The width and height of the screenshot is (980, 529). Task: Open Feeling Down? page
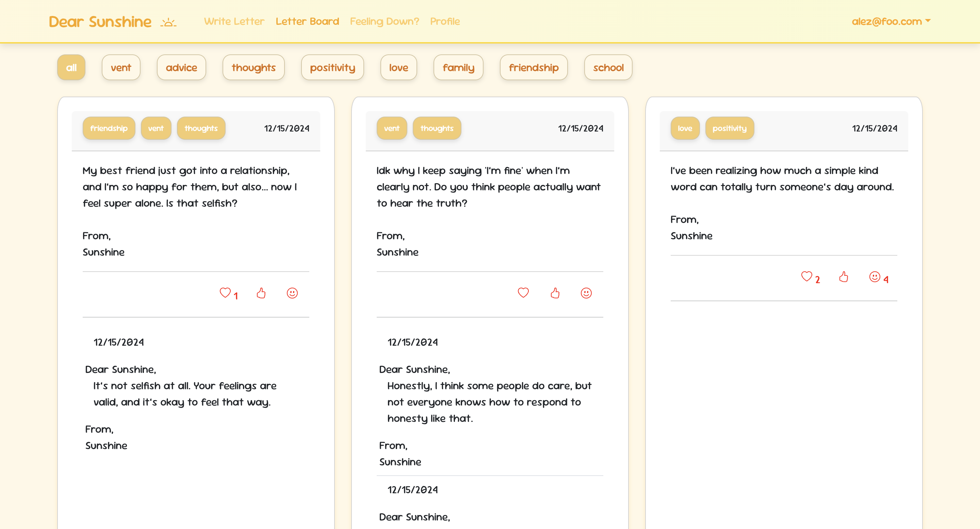tap(384, 21)
